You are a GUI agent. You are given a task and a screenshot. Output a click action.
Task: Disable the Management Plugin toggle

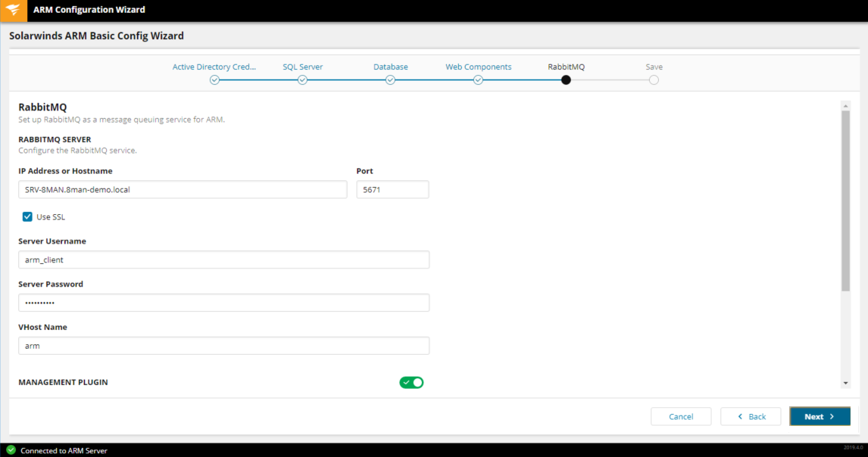click(411, 383)
